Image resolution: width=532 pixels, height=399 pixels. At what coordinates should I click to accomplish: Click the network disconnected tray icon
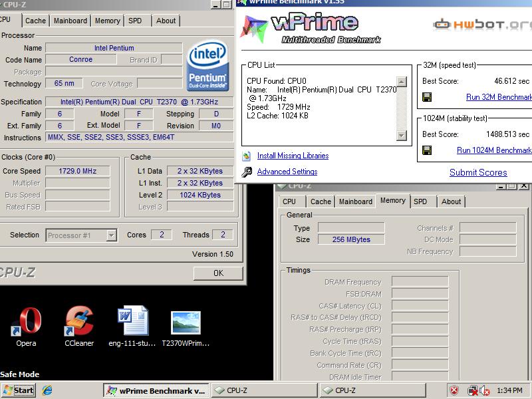(x=472, y=390)
